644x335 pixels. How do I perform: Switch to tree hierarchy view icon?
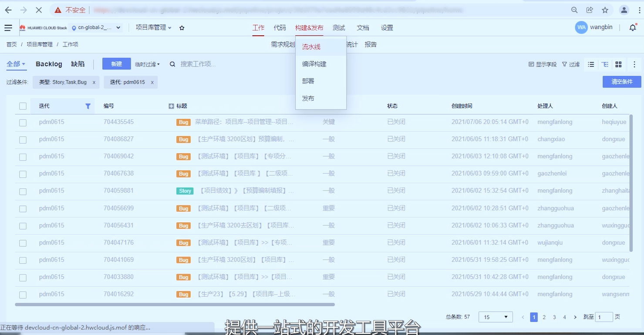click(605, 64)
